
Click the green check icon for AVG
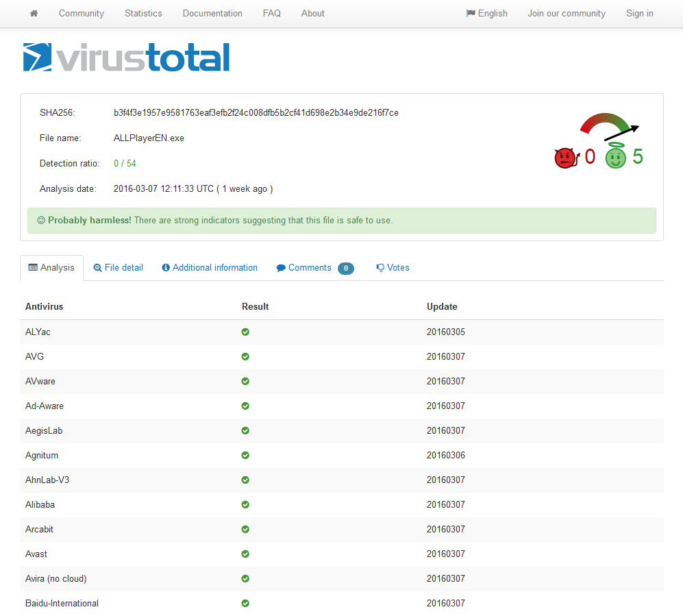point(245,357)
